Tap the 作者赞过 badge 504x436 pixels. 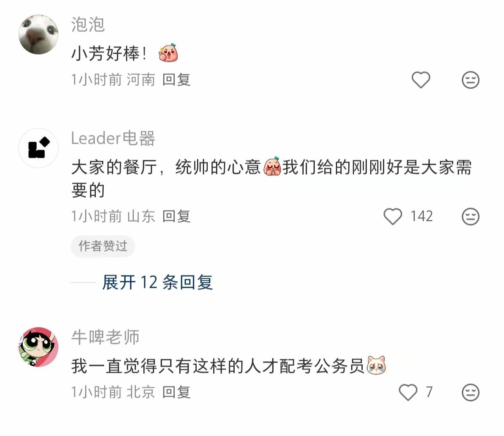click(103, 246)
